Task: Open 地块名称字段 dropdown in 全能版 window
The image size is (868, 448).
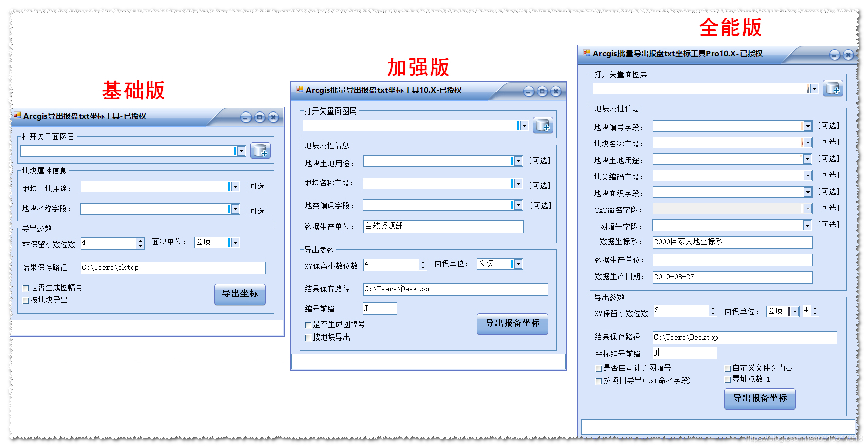Action: coord(808,143)
